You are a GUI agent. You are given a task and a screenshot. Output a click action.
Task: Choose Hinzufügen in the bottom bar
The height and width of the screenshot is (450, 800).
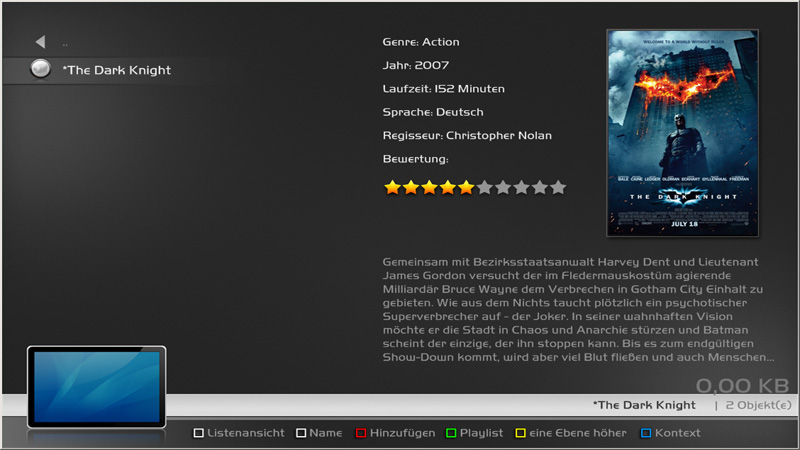click(403, 433)
